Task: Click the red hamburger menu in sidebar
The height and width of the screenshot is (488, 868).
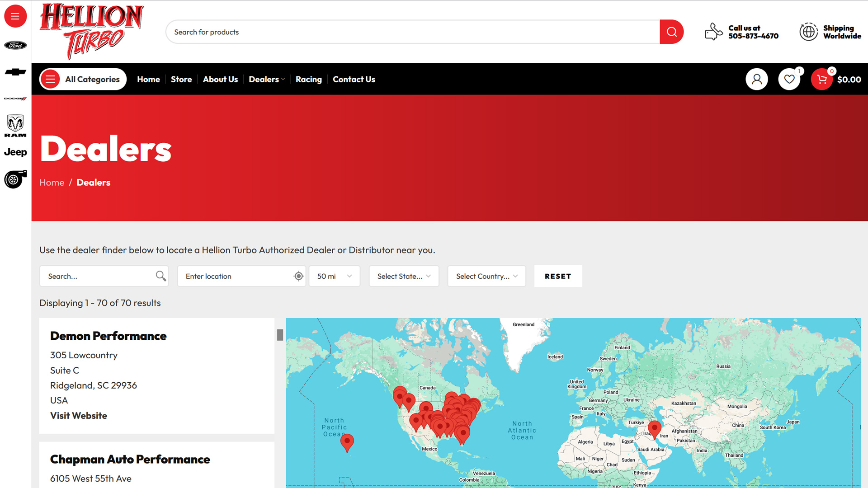Action: pyautogui.click(x=15, y=16)
